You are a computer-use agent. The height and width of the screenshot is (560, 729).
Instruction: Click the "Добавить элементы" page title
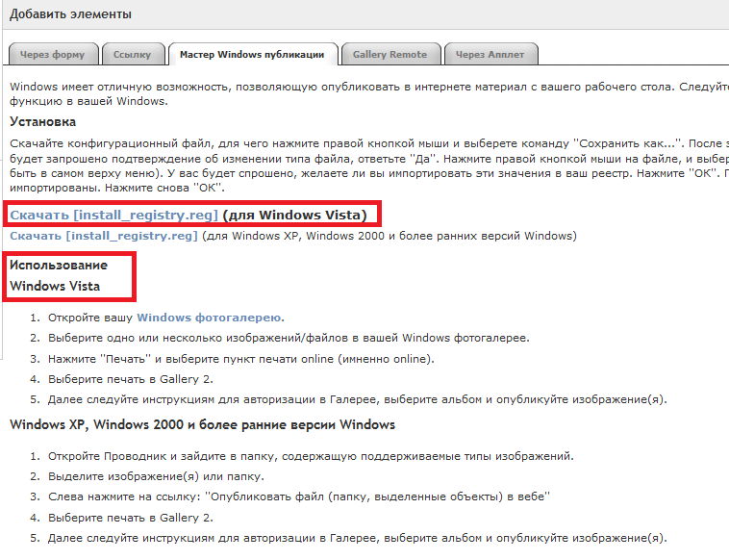70,14
